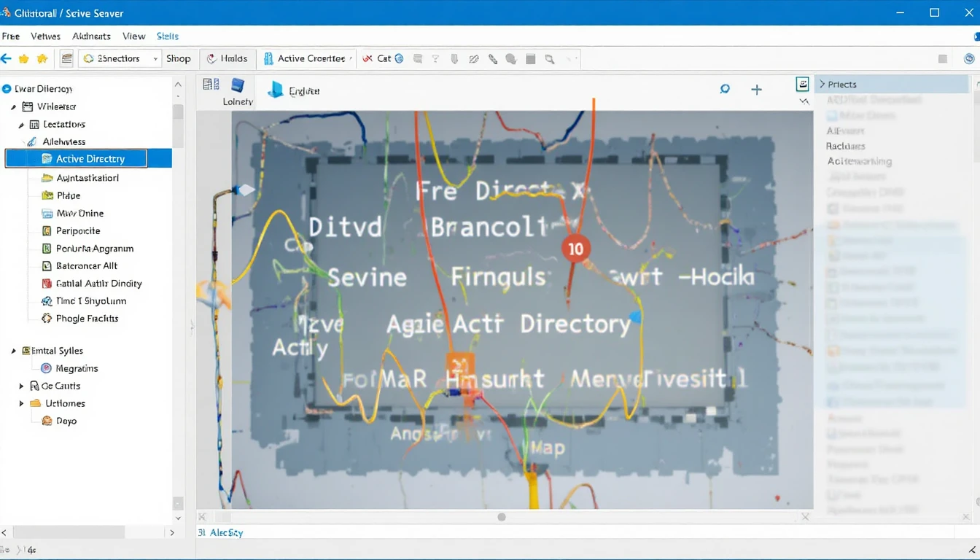Click the red circle 10 marker

pyautogui.click(x=575, y=249)
